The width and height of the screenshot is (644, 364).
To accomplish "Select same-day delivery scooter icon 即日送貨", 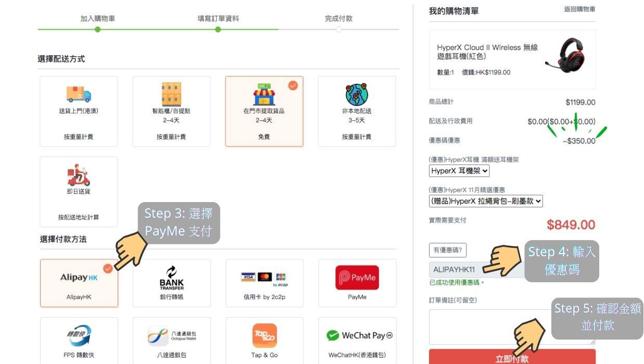I will click(79, 175).
